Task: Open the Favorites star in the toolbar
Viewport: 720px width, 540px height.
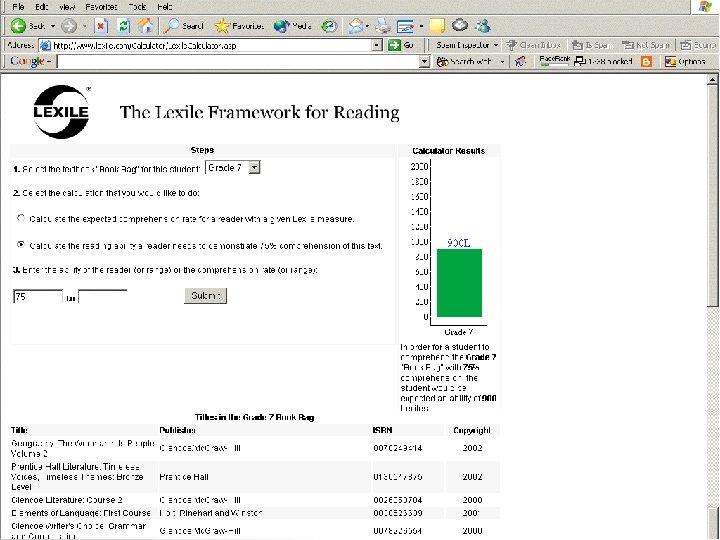Action: [x=239, y=26]
